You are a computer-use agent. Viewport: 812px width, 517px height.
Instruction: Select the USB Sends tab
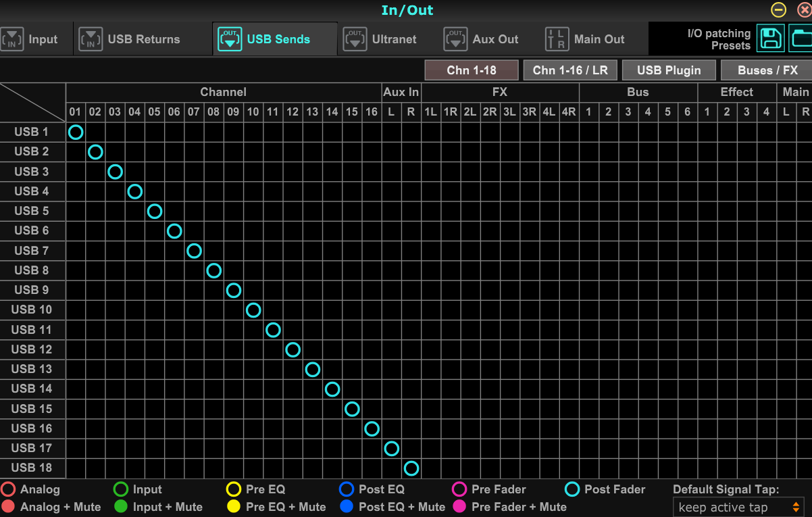tap(275, 39)
